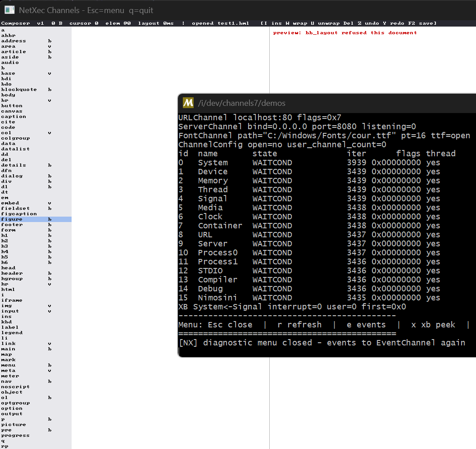The image size is (476, 449).
Task: Select the 'h1' element in list
Action: [x=36, y=235]
